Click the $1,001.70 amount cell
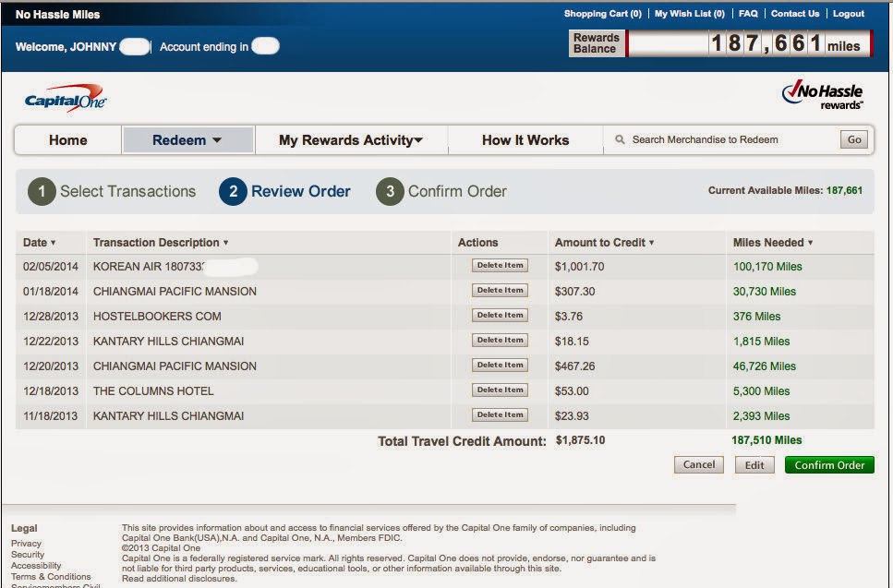 [x=579, y=267]
